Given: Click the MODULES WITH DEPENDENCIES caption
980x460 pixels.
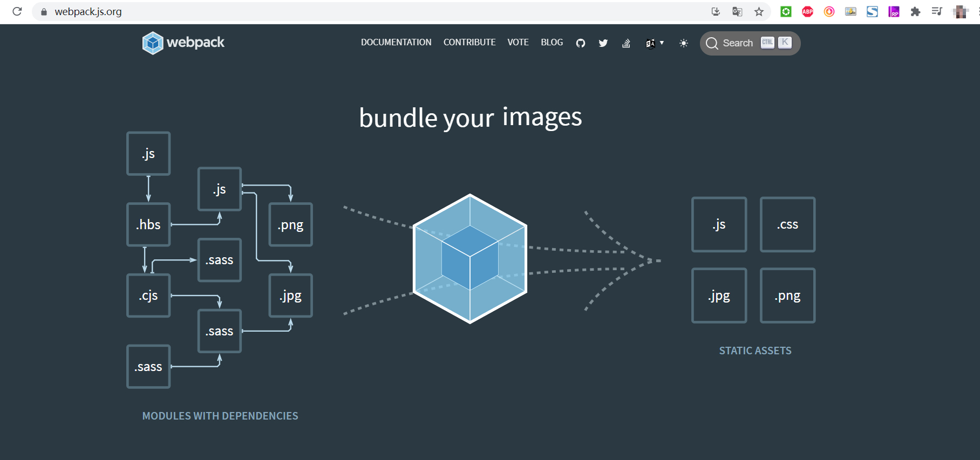Looking at the screenshot, I should point(220,416).
